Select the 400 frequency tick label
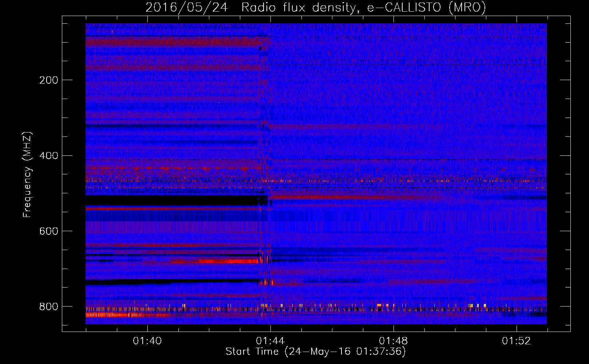 pos(49,156)
